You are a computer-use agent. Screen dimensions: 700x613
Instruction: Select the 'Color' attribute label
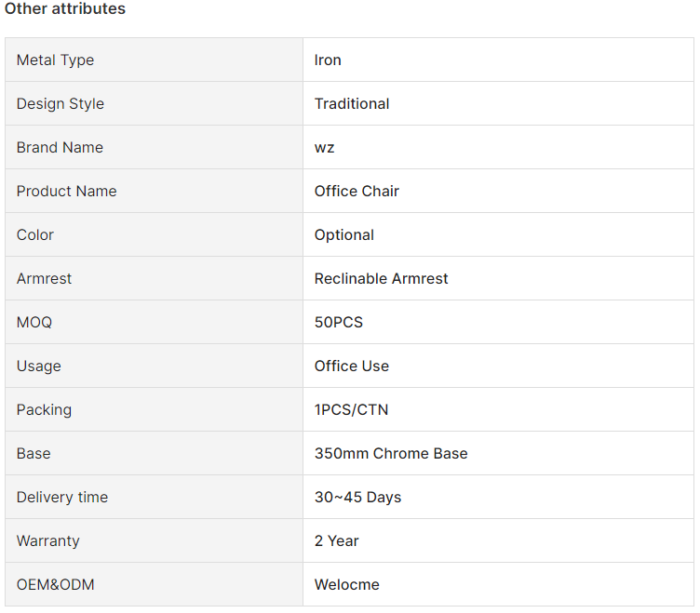34,234
